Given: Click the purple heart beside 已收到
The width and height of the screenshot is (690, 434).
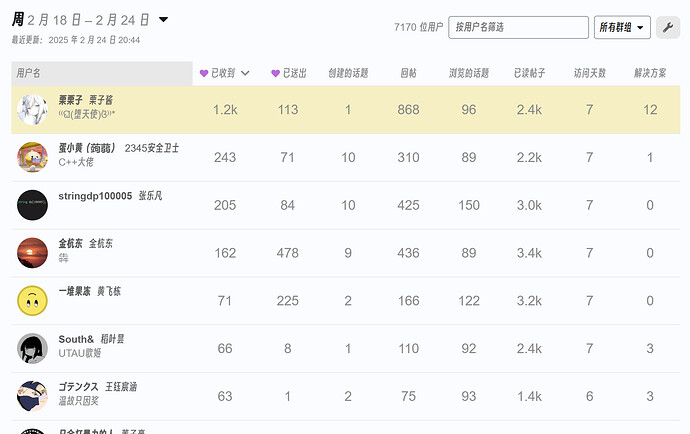Looking at the screenshot, I should pos(204,74).
